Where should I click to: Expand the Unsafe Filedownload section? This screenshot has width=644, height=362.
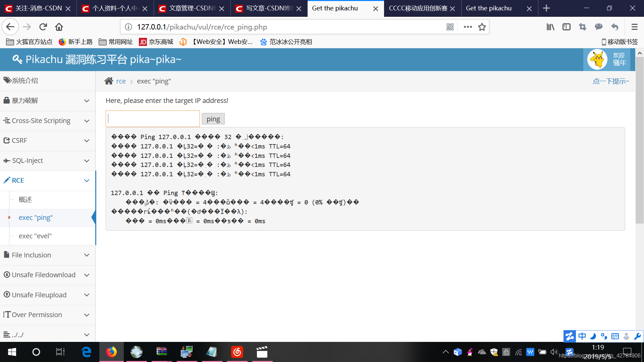(x=48, y=275)
